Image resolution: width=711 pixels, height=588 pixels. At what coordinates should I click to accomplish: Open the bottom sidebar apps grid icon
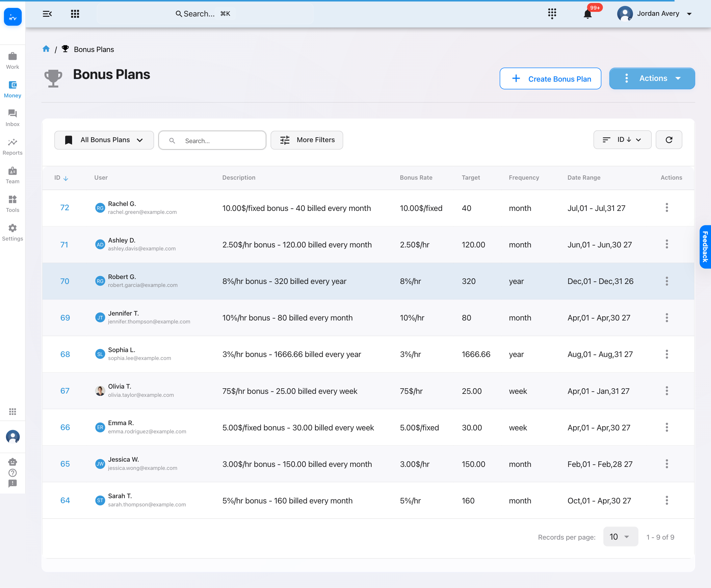tap(13, 411)
